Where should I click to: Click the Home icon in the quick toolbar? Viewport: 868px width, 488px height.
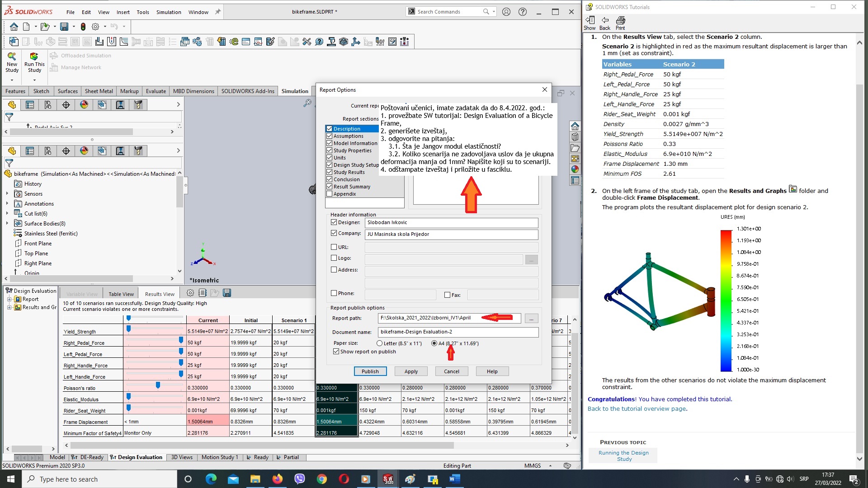14,27
